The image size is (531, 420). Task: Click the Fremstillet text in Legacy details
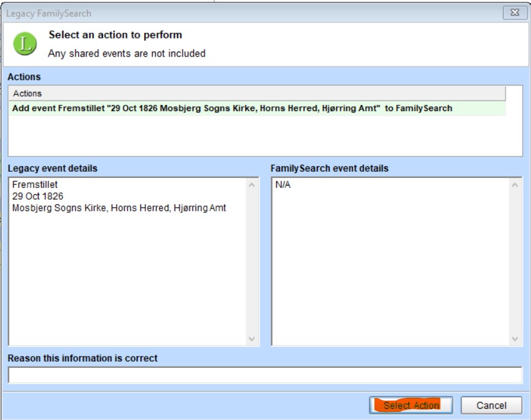(35, 185)
